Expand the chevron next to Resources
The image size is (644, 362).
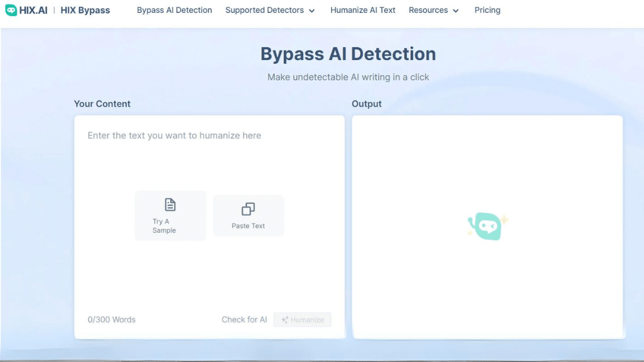click(x=456, y=11)
